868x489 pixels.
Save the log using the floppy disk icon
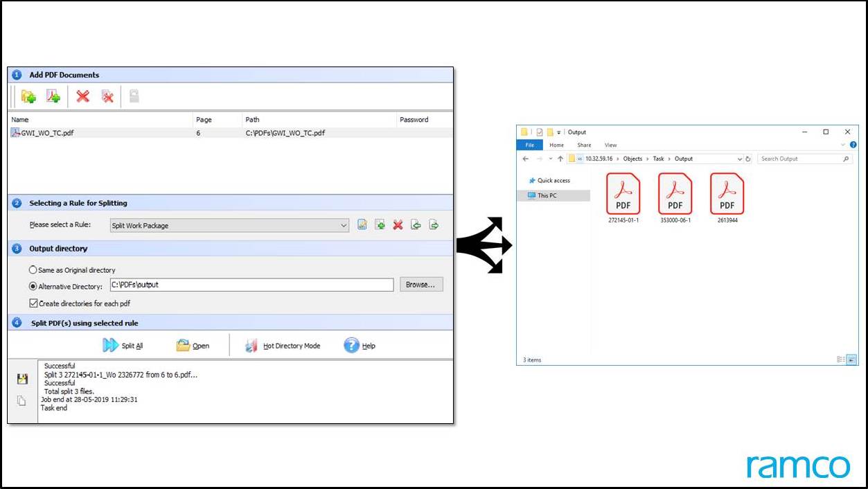(22, 377)
